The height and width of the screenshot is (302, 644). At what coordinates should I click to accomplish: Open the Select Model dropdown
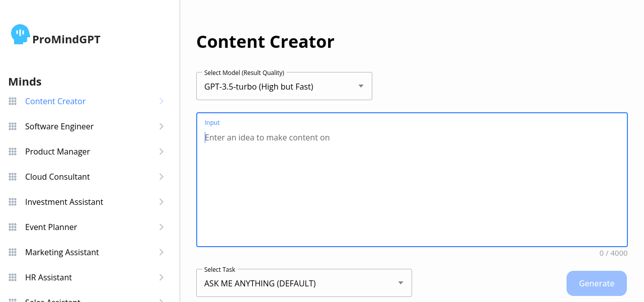(x=284, y=87)
